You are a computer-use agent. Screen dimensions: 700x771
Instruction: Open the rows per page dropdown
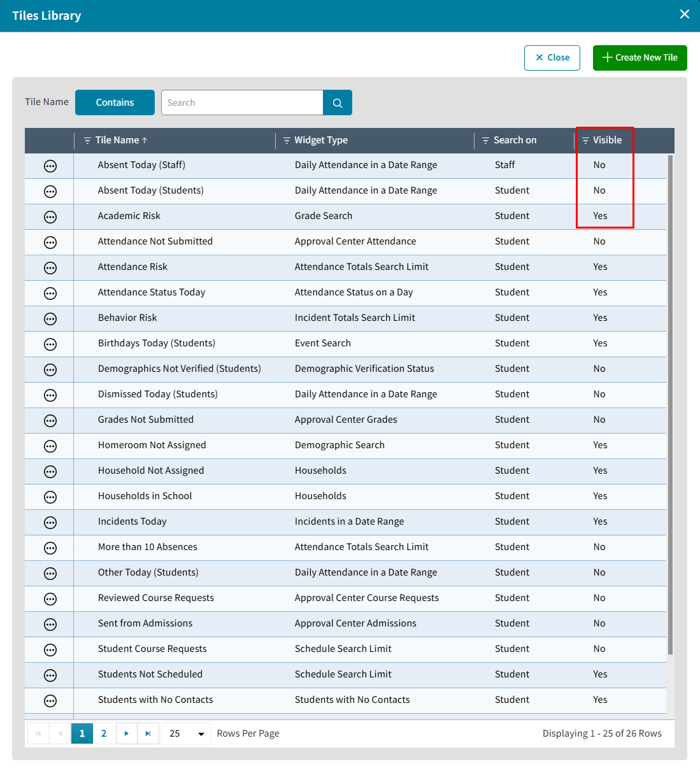coord(186,733)
